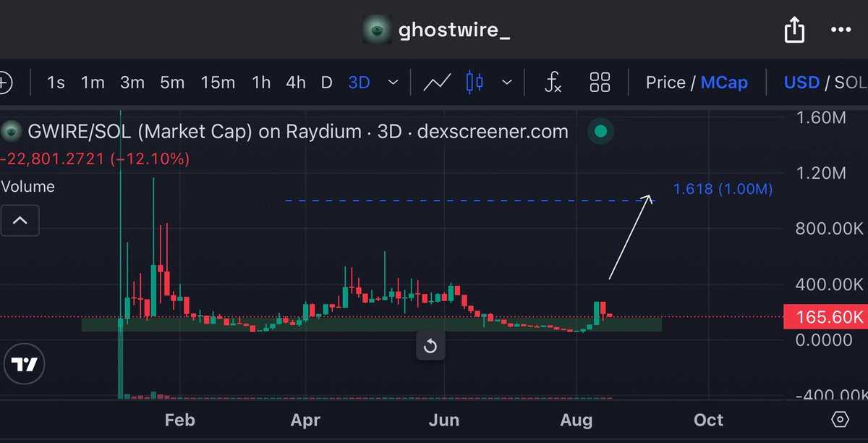The height and width of the screenshot is (443, 868).
Task: Choose the candlestick chart type
Action: click(475, 82)
